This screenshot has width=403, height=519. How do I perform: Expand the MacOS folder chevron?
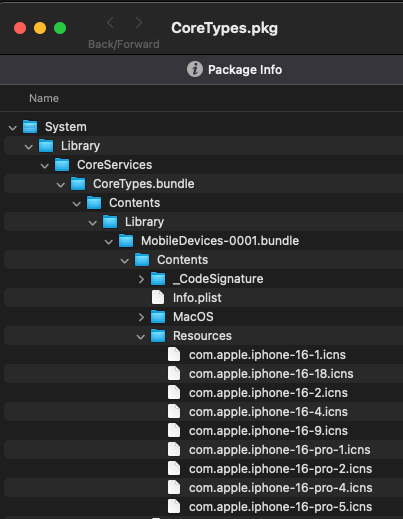click(x=141, y=317)
